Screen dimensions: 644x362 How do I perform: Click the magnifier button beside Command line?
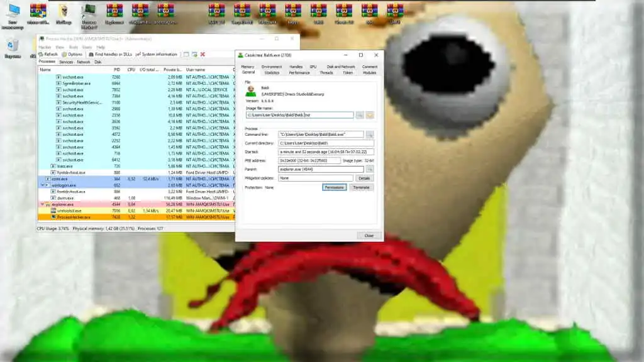tap(370, 134)
